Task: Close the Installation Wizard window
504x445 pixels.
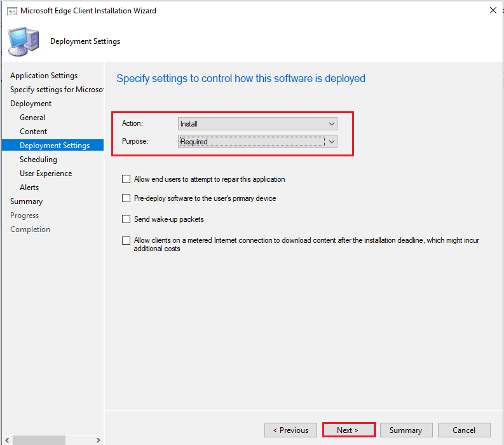Action: pyautogui.click(x=493, y=10)
